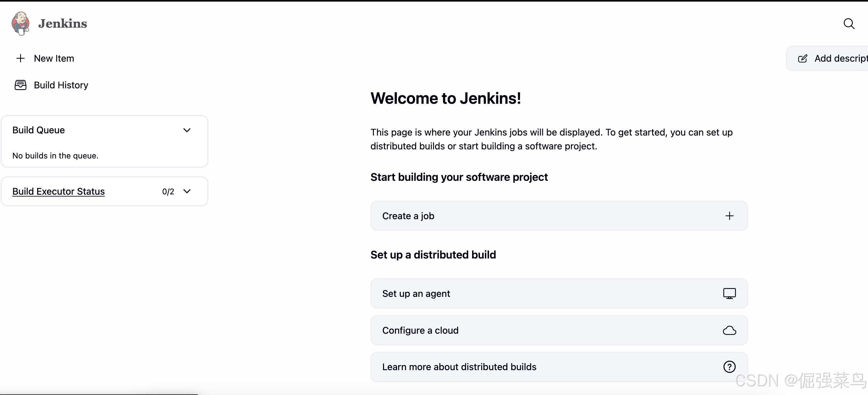868x395 pixels.
Task: Click the Jenkins title text in header
Action: click(x=62, y=24)
